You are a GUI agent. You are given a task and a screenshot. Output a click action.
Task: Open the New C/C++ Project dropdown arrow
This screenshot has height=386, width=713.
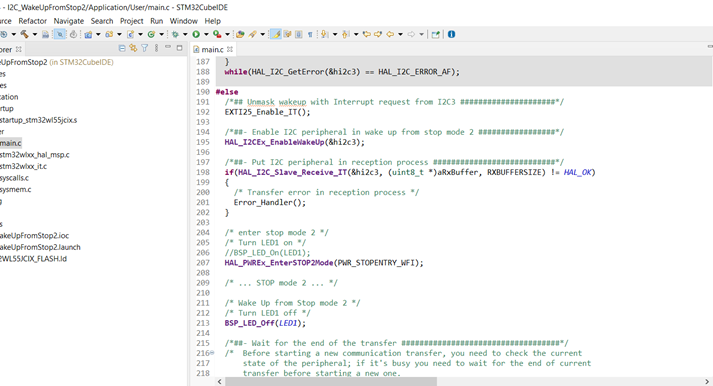[x=98, y=34]
